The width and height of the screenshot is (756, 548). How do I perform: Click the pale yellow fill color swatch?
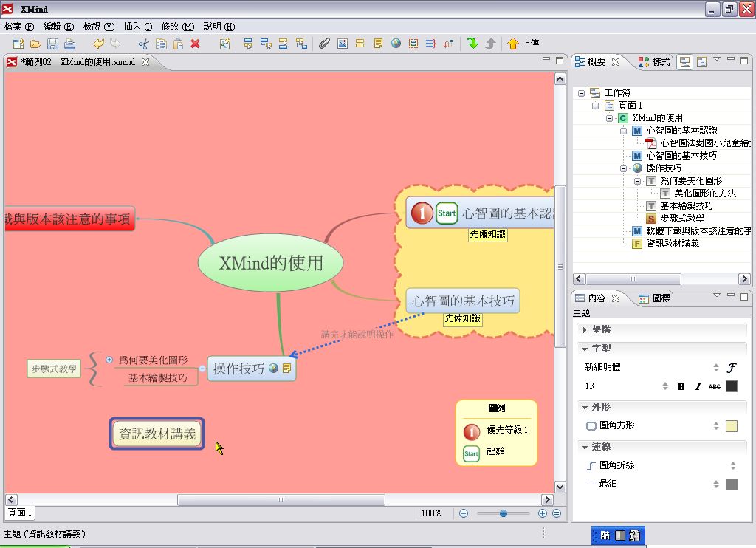732,426
